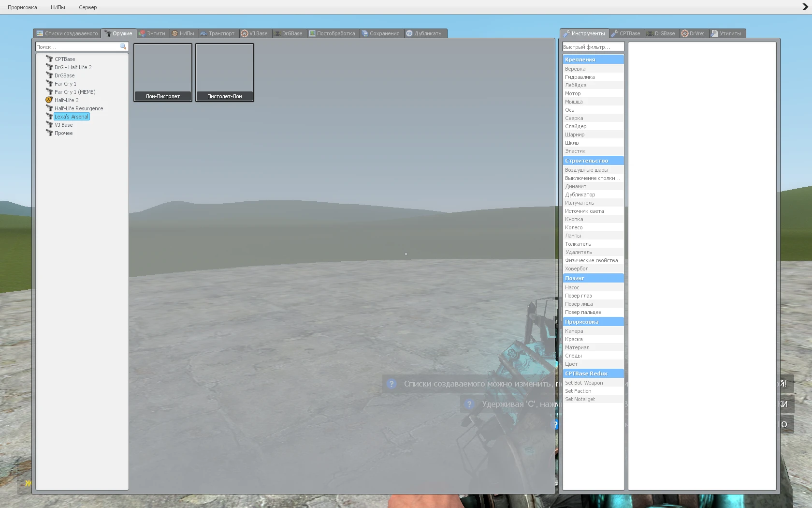Screen dimensions: 812x508
Task: Click the wrench icon on the Инструменты tab
Action: point(566,33)
